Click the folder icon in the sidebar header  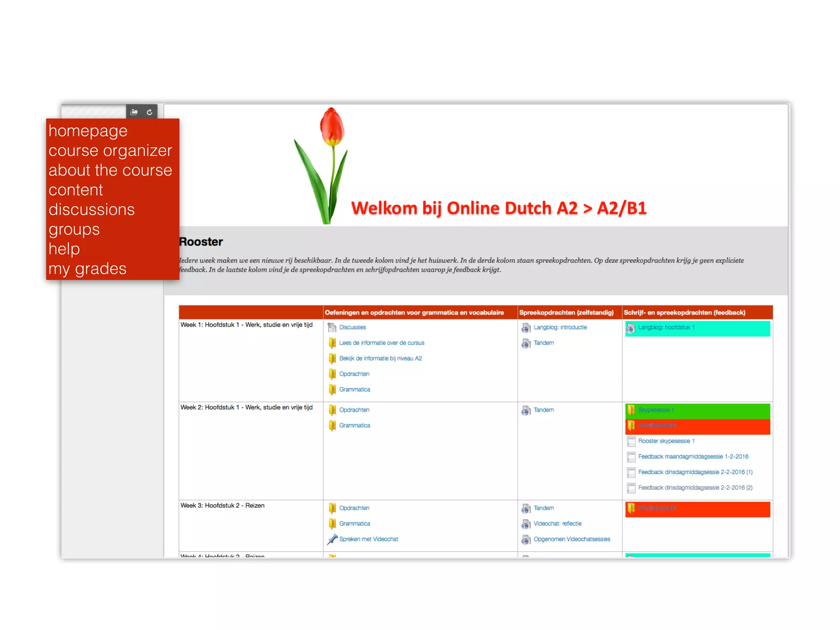(x=134, y=112)
